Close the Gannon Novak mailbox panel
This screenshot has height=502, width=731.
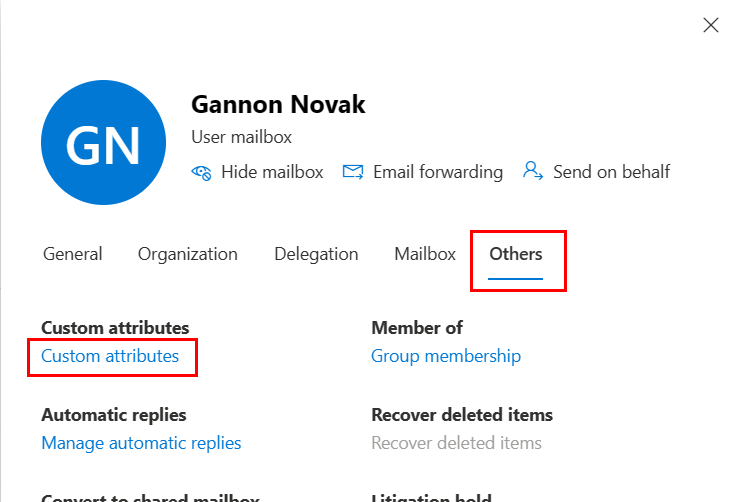711,25
